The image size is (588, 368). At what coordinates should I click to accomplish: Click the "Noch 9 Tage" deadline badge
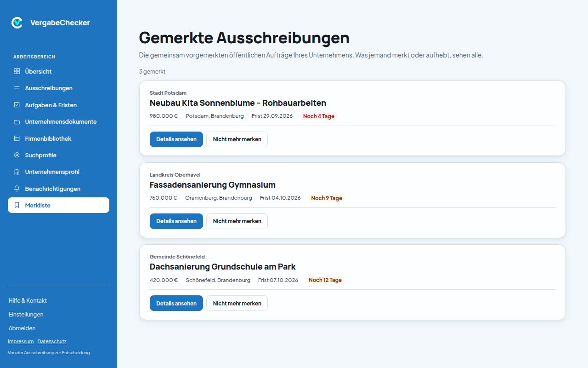327,198
